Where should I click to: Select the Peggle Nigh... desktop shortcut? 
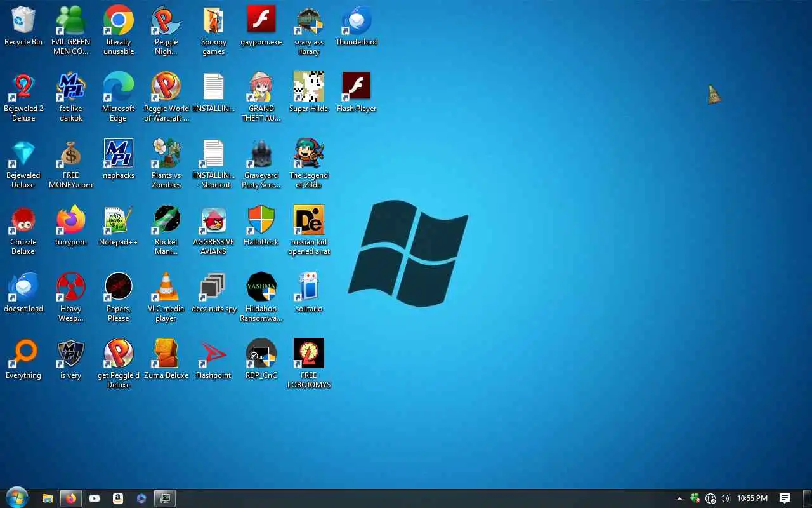166,30
